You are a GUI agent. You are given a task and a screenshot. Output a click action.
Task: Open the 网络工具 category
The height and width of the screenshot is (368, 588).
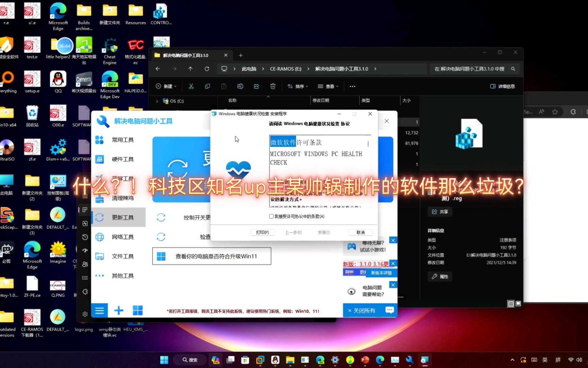tap(118, 237)
